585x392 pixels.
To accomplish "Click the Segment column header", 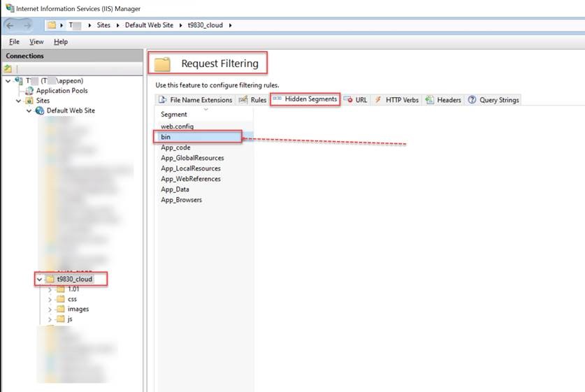I will (174, 114).
